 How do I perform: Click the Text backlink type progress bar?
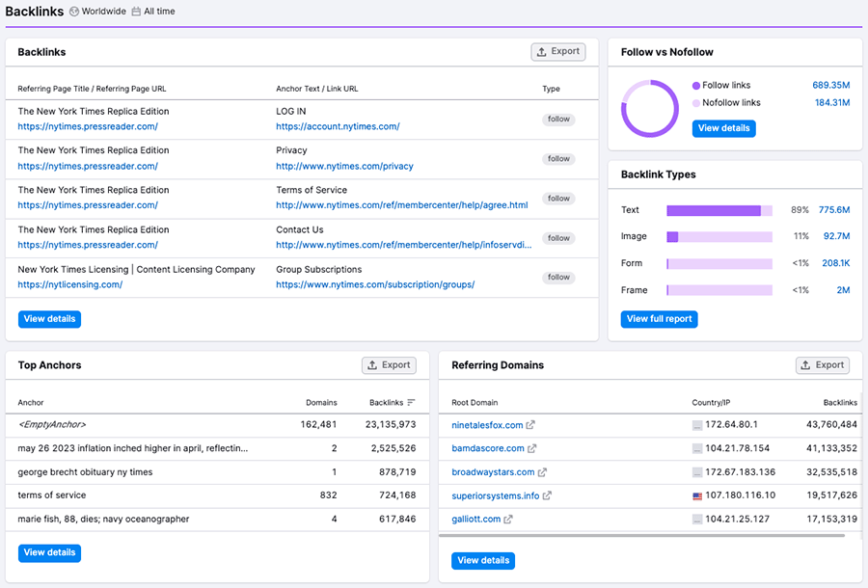(x=719, y=211)
